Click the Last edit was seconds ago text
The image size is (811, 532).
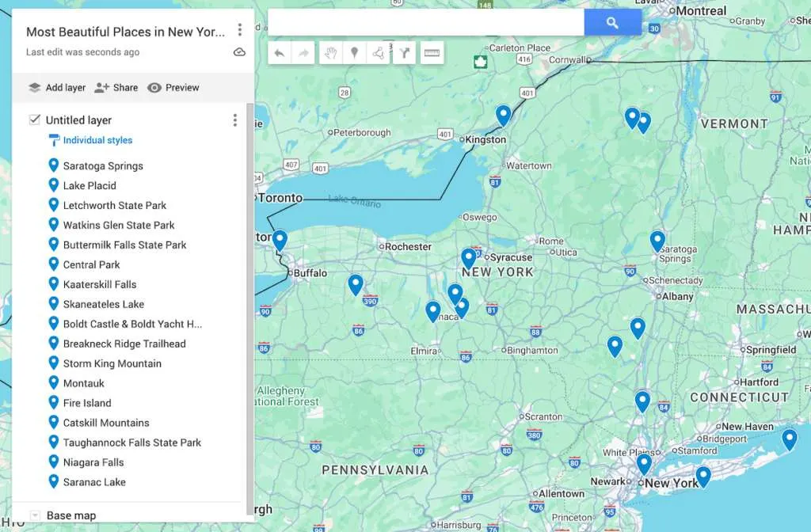[82, 51]
